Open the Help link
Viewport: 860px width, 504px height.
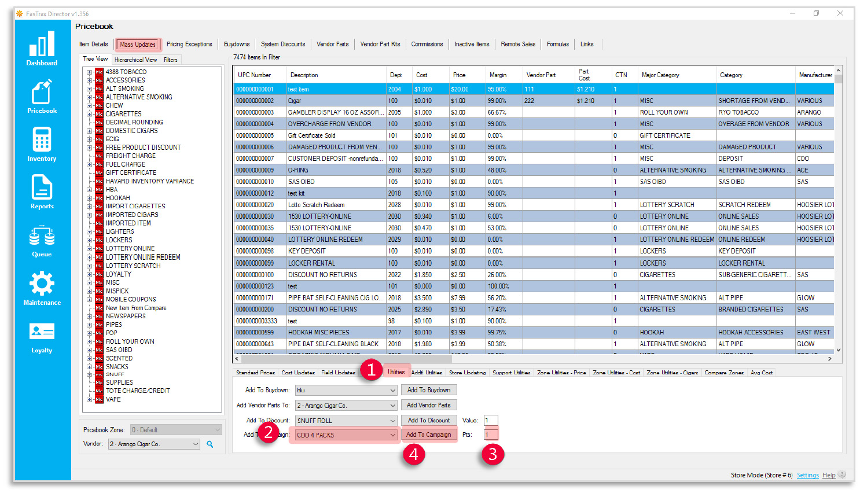tap(829, 475)
